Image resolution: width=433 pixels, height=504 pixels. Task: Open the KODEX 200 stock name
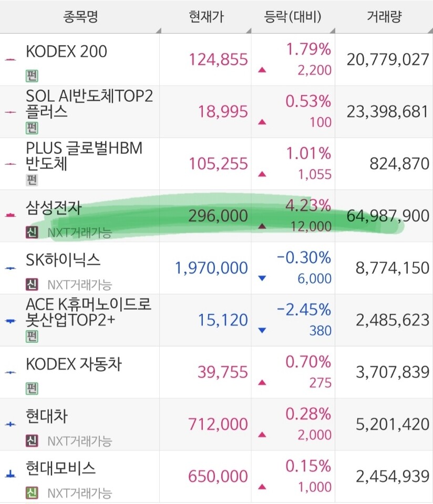(66, 51)
